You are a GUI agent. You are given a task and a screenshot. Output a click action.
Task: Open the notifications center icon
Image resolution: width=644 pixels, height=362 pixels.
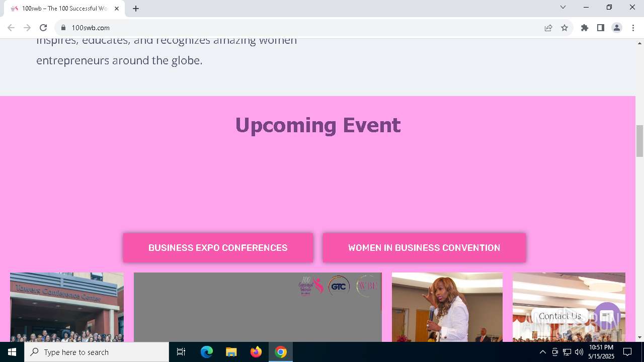[x=627, y=352]
